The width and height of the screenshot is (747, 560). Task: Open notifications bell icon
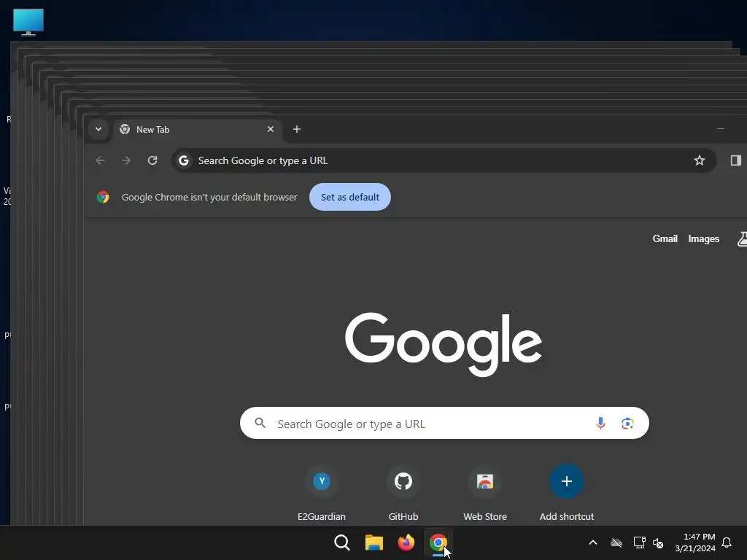(727, 542)
